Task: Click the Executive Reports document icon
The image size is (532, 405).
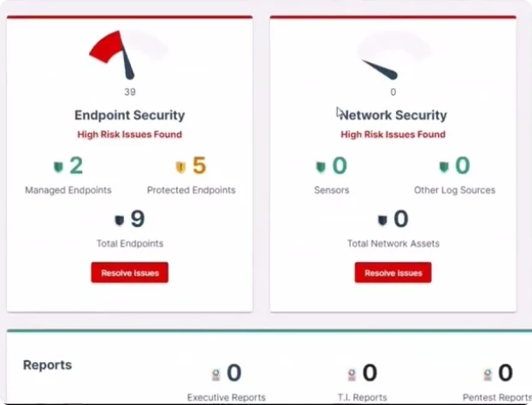Action: [x=216, y=374]
